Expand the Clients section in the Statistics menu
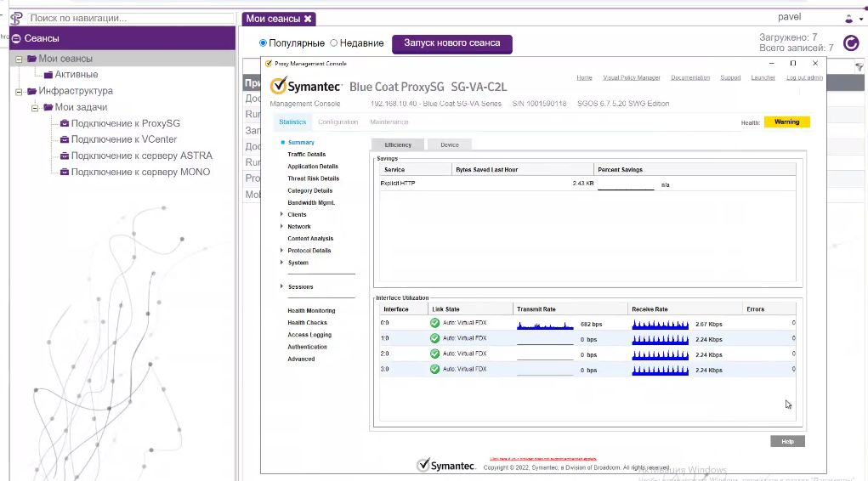Screen dimensions: 868x481 click(x=281, y=214)
